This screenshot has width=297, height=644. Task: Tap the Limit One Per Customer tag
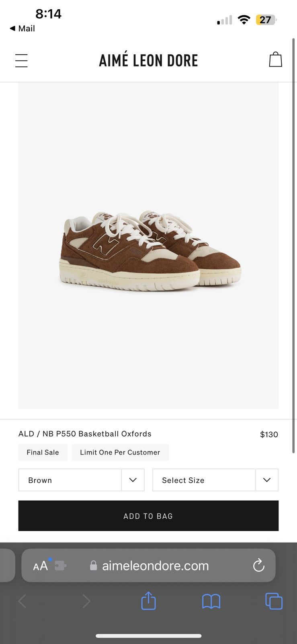tap(120, 452)
